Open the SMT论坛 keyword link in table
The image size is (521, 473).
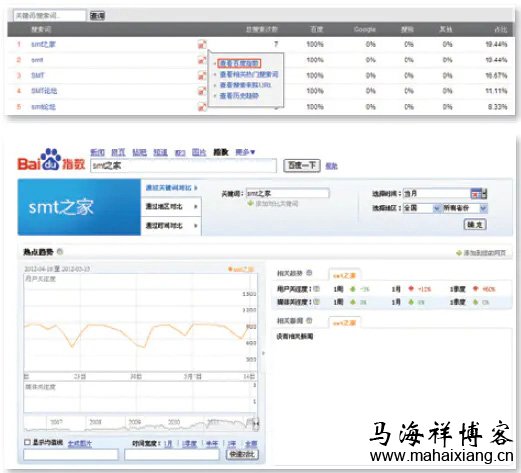pyautogui.click(x=44, y=91)
